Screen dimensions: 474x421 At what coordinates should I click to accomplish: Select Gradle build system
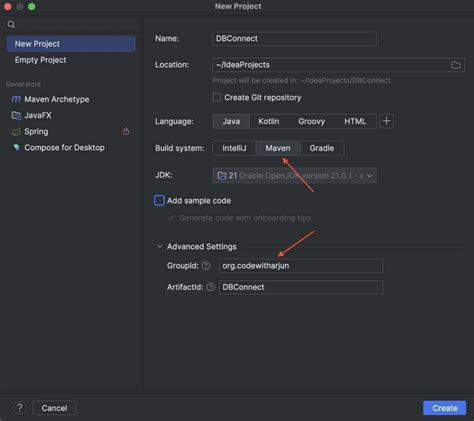tap(322, 148)
